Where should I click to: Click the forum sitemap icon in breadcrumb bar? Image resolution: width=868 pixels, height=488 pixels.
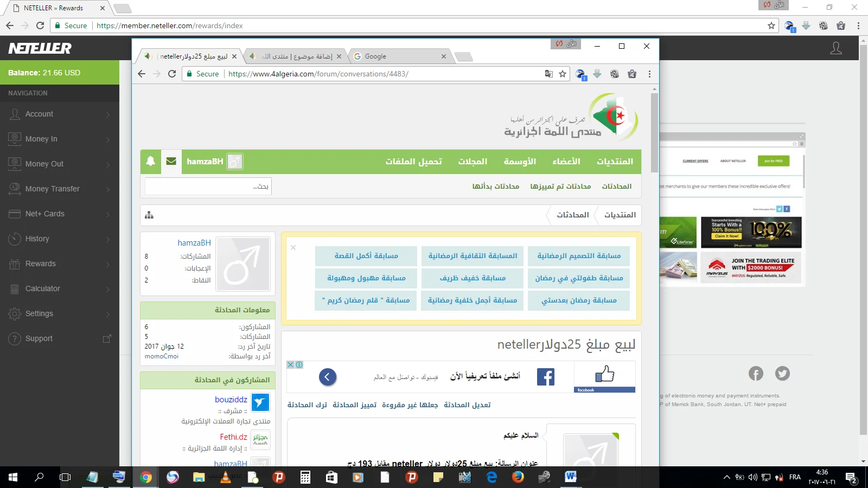click(x=149, y=215)
